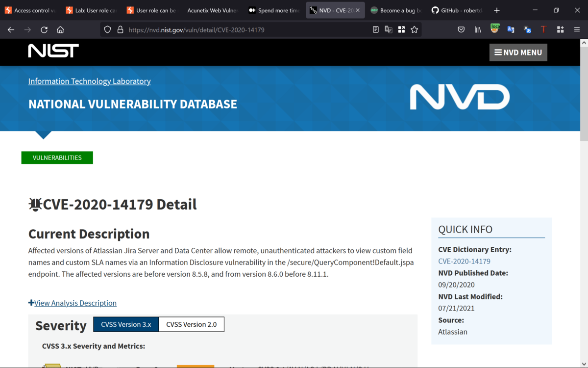Open the Library sidebar icon
588x368 pixels.
click(478, 30)
